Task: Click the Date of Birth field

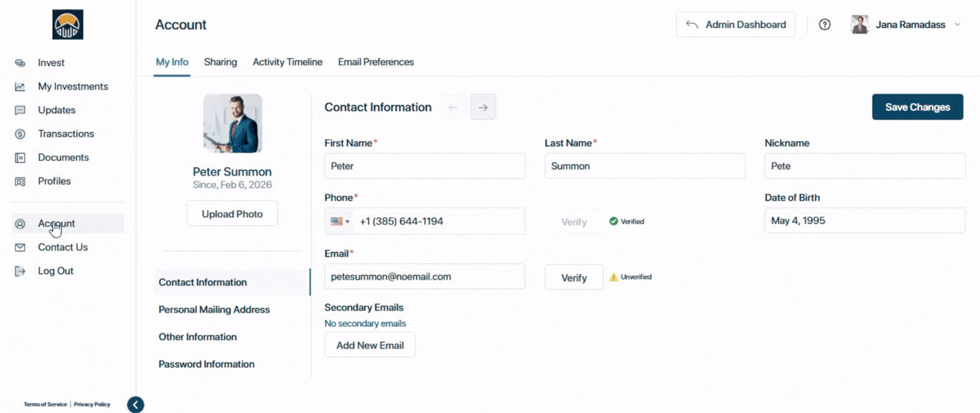Action: click(x=864, y=221)
